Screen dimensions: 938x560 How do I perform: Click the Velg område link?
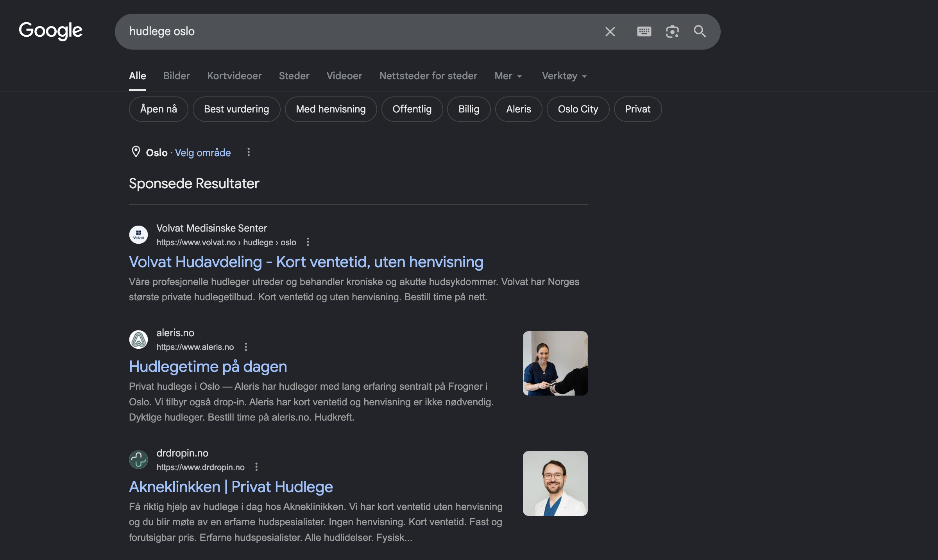203,152
